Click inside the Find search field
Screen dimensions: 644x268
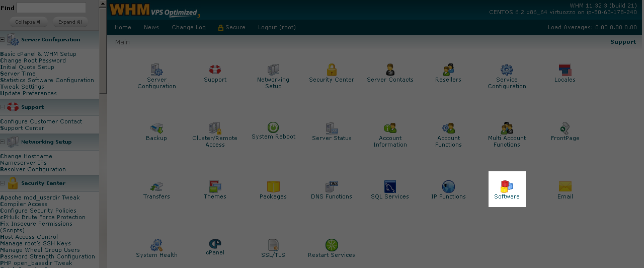[x=51, y=8]
